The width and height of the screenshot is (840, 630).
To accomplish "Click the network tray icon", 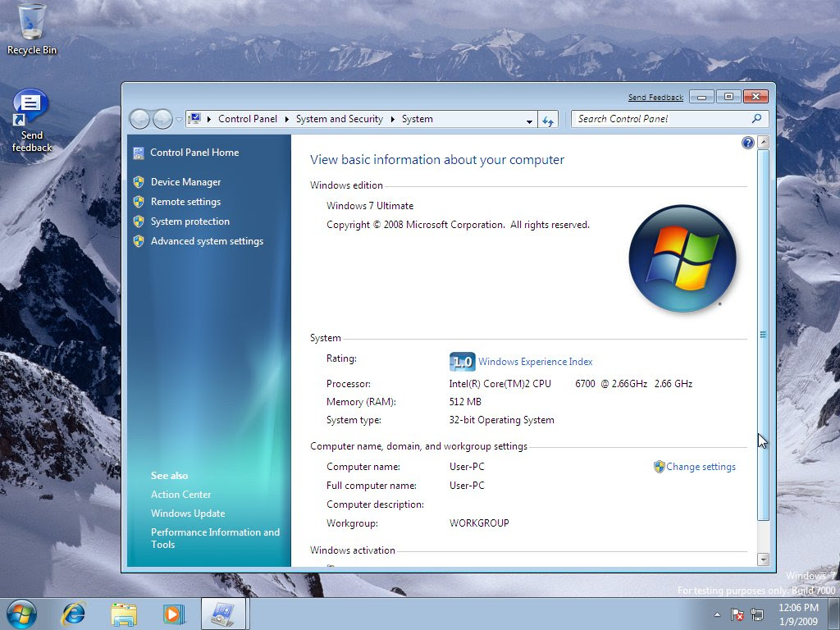I will coord(757,614).
